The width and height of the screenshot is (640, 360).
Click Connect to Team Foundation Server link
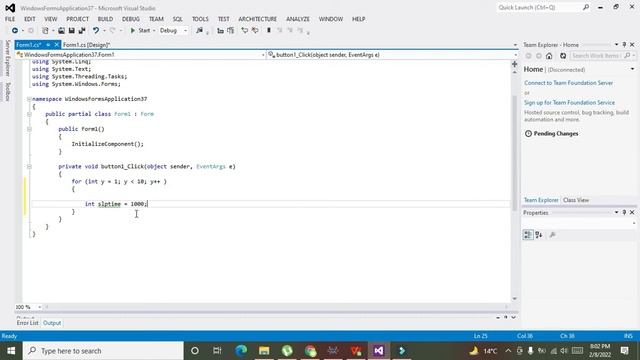(x=568, y=83)
